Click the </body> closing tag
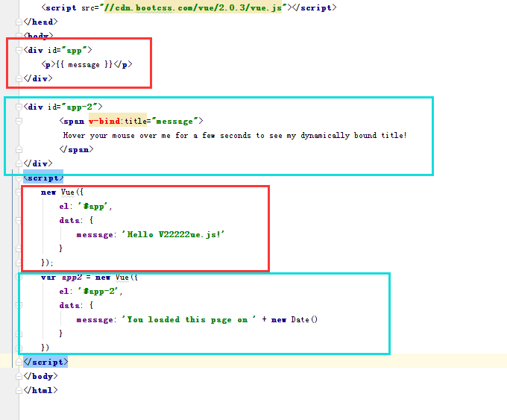This screenshot has width=507, height=420. coord(40,376)
